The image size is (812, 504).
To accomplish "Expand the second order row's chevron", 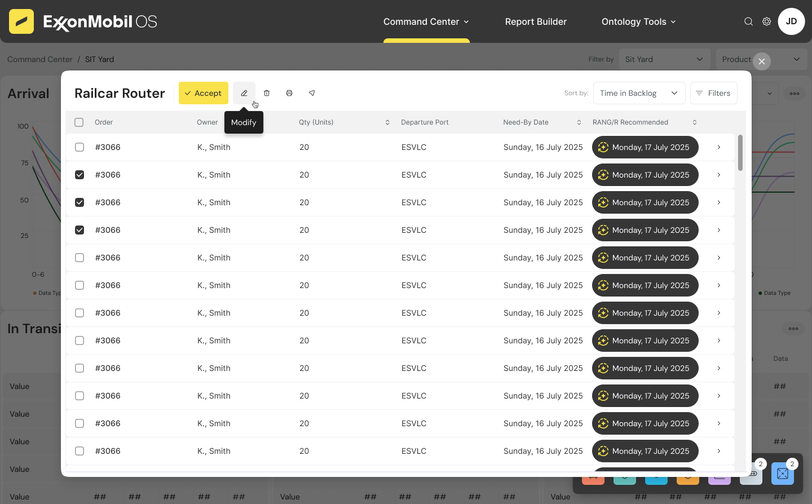I will pos(719,175).
